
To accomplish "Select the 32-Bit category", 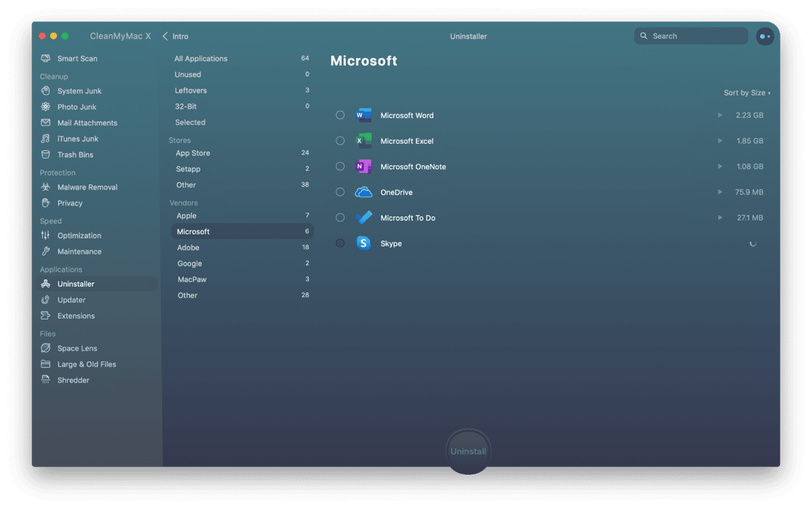I will pos(242,107).
